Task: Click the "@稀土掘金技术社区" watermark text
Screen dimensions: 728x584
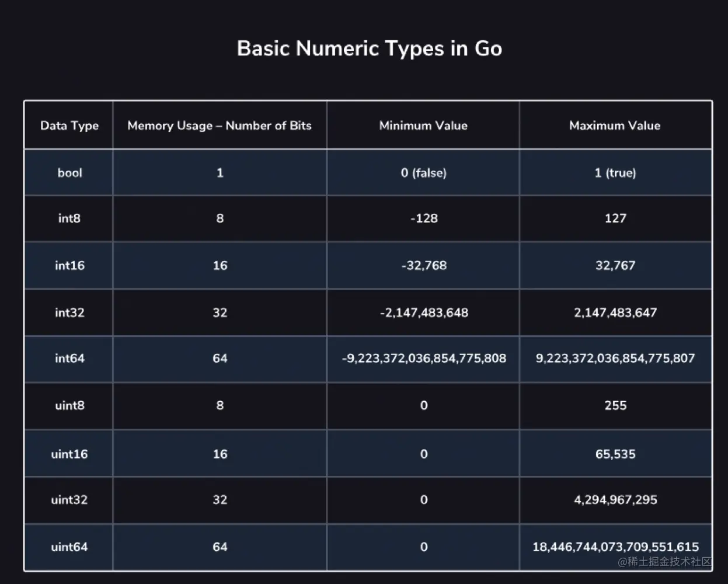Action: [x=665, y=562]
